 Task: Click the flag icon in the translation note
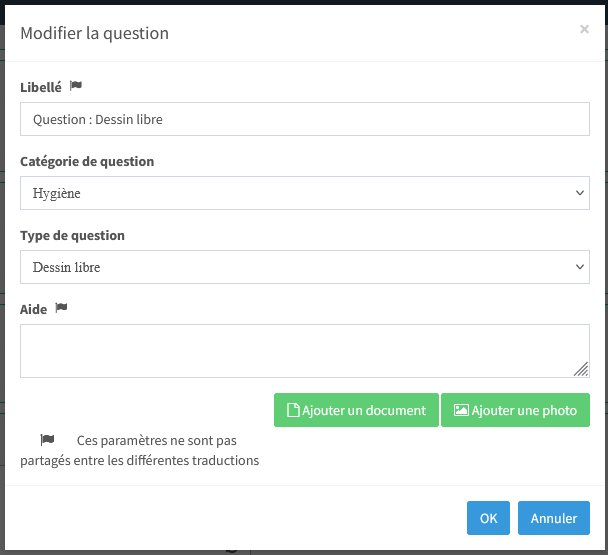tap(47, 440)
